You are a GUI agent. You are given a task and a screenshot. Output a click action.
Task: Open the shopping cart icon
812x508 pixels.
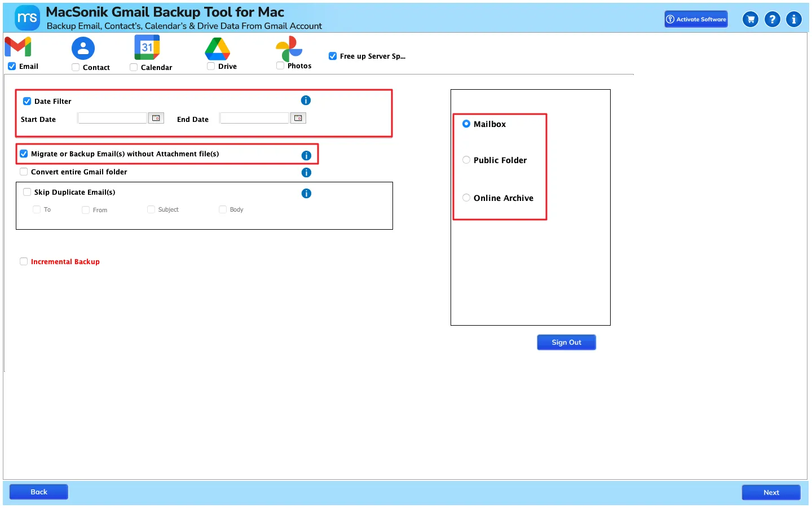pos(751,19)
